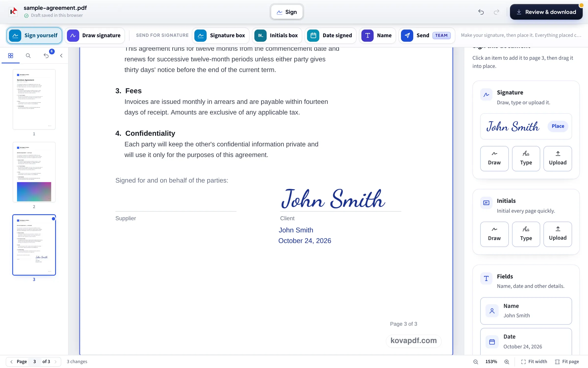Click Review & download button

(546, 12)
